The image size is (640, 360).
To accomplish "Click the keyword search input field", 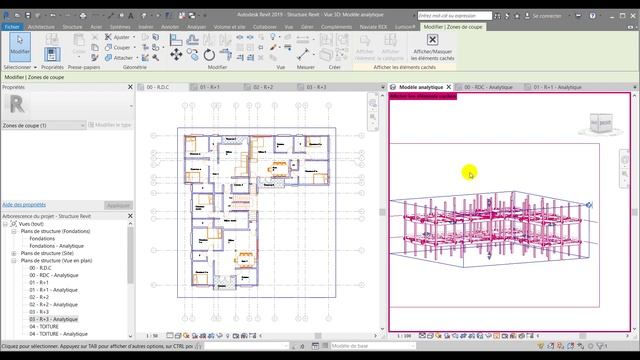I will 454,16.
